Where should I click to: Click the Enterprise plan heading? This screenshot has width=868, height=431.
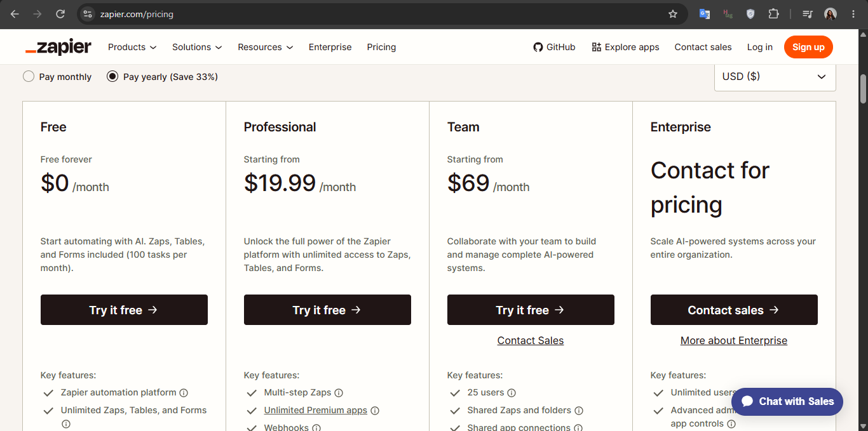(x=681, y=127)
